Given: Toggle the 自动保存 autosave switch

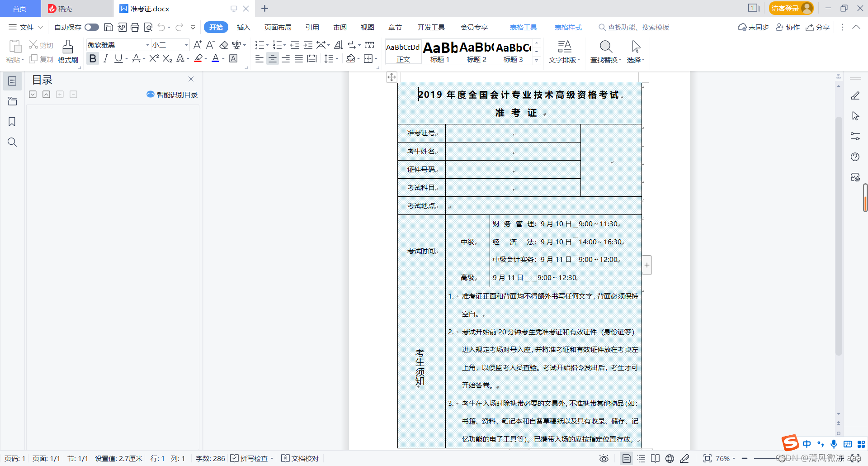Looking at the screenshot, I should click(92, 27).
